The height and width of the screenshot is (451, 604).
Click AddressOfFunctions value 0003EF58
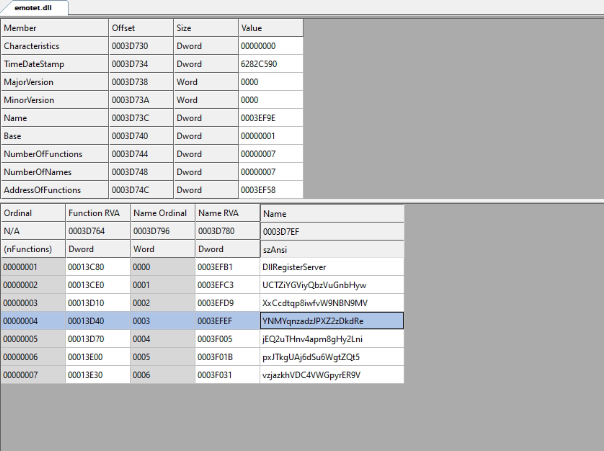coord(271,190)
